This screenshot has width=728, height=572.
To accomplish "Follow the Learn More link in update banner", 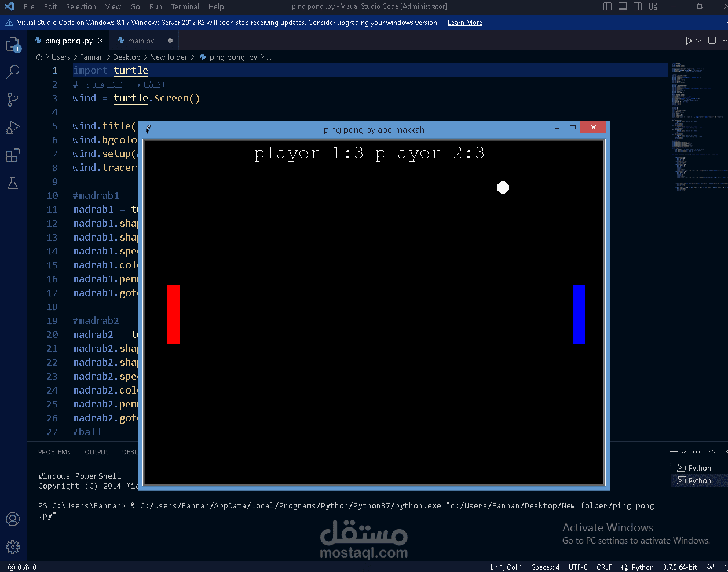I will [465, 23].
